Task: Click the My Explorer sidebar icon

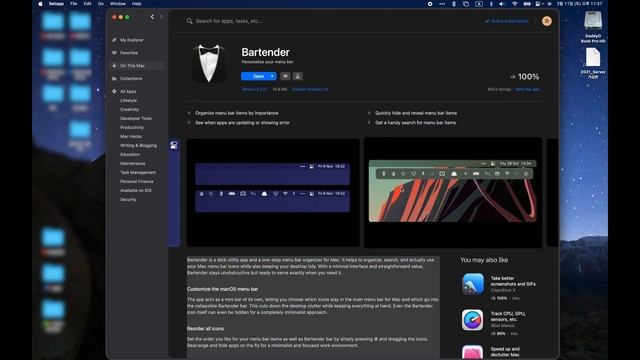Action: click(x=114, y=40)
